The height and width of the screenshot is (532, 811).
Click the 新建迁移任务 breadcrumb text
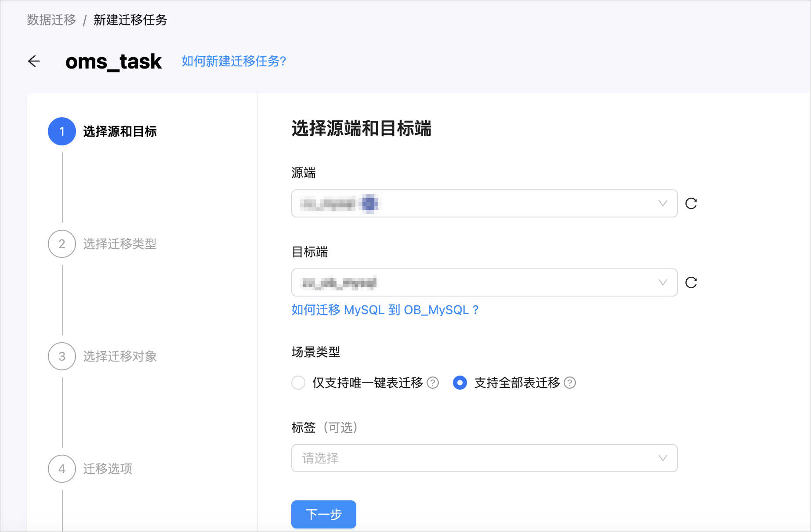(130, 20)
